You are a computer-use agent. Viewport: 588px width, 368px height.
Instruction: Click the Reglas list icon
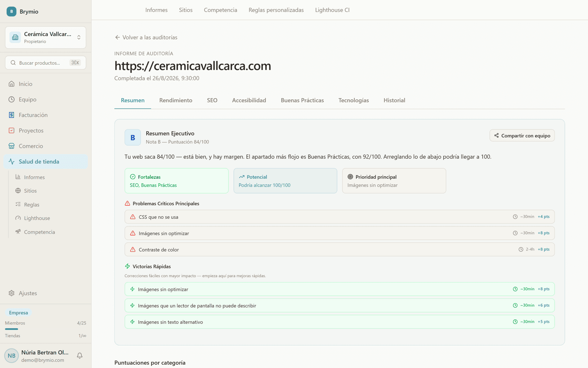point(18,204)
